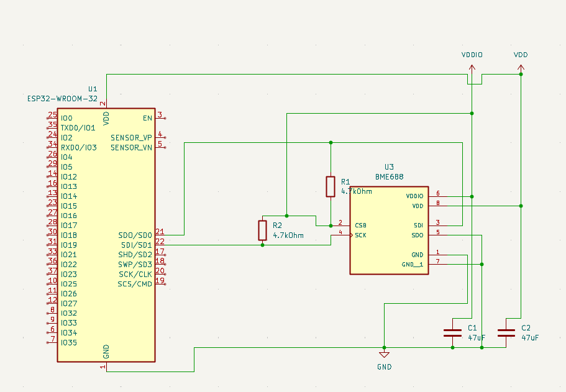Click the IO12 pin label
The width and height of the screenshot is (566, 392).
68,177
